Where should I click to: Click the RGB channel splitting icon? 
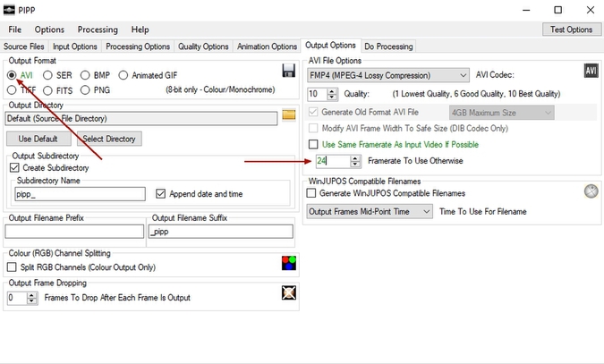(289, 263)
